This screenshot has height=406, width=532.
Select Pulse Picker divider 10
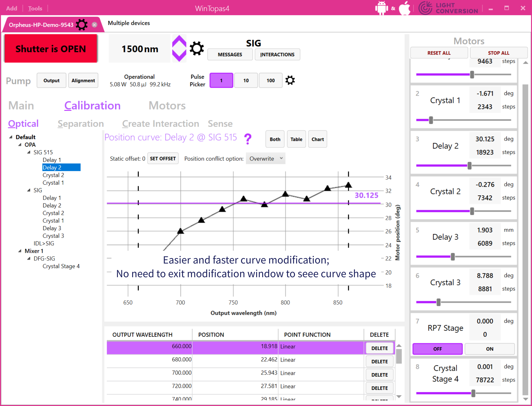246,80
